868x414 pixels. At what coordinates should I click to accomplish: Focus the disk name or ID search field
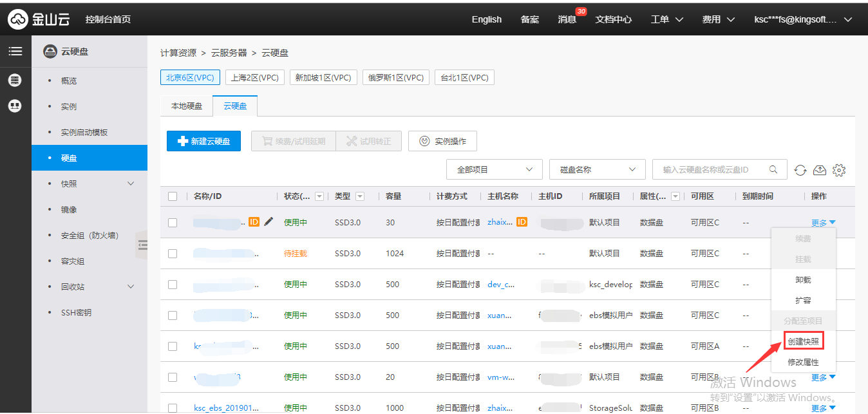[719, 169]
